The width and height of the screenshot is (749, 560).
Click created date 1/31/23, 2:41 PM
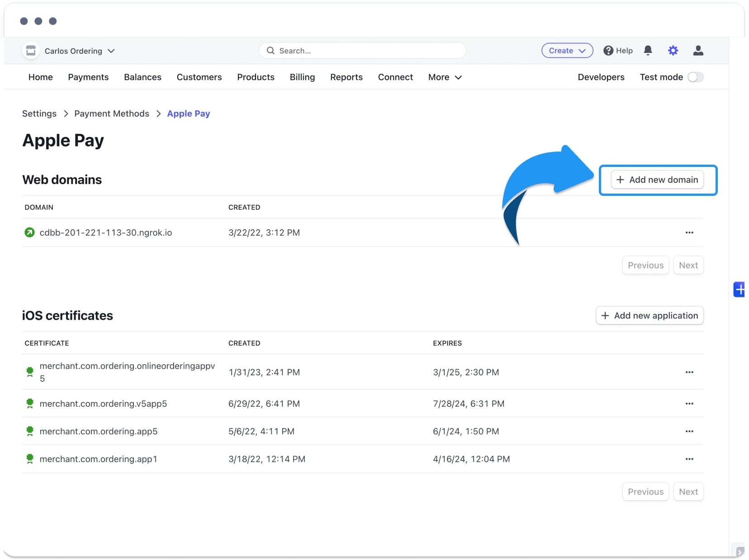pos(264,372)
